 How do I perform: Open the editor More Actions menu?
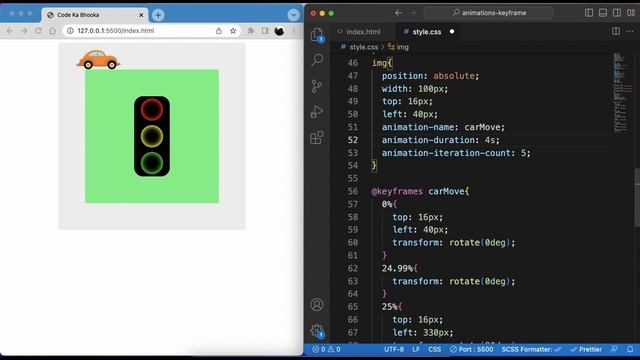click(630, 31)
